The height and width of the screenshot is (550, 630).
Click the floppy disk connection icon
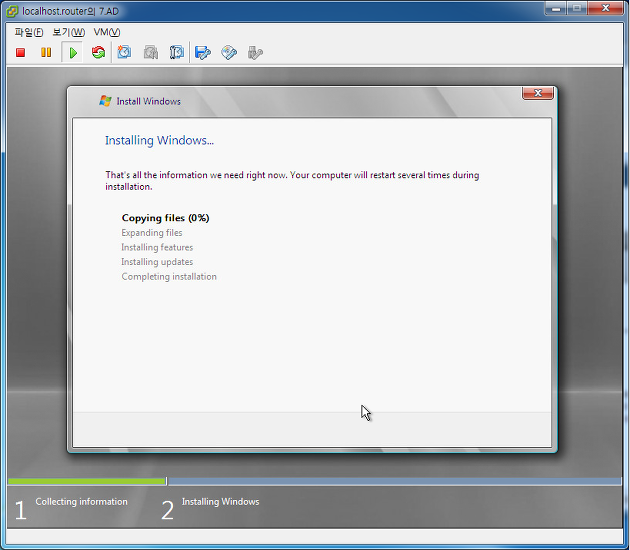[202, 53]
